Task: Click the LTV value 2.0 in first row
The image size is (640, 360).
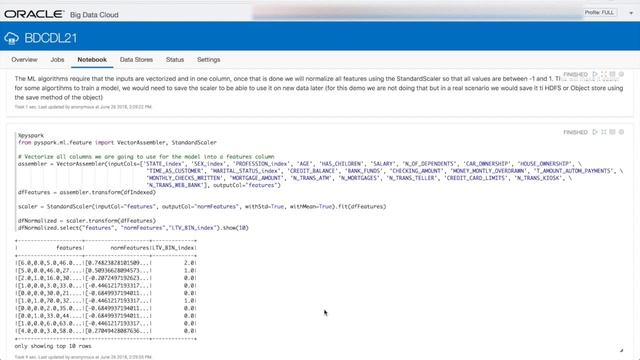Action: 189,263
